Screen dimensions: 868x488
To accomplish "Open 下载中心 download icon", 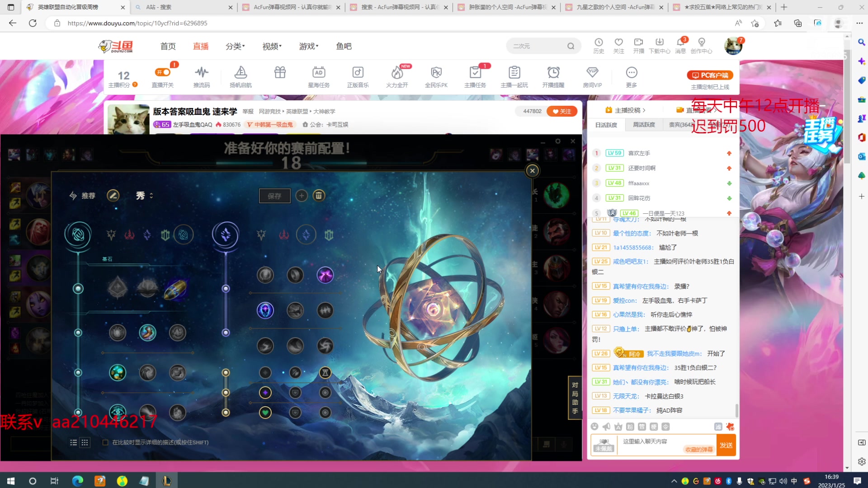I will point(660,42).
